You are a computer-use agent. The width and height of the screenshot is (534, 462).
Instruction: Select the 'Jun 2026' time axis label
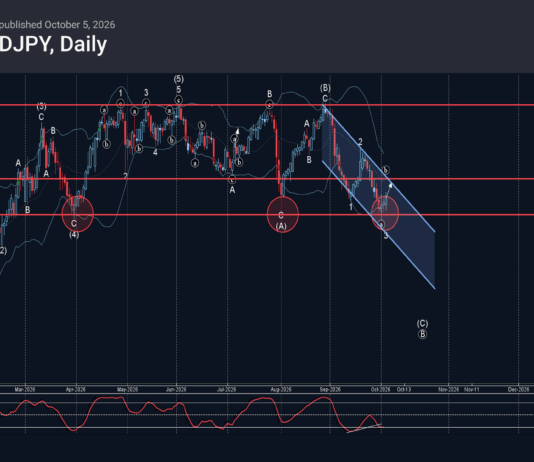point(176,389)
